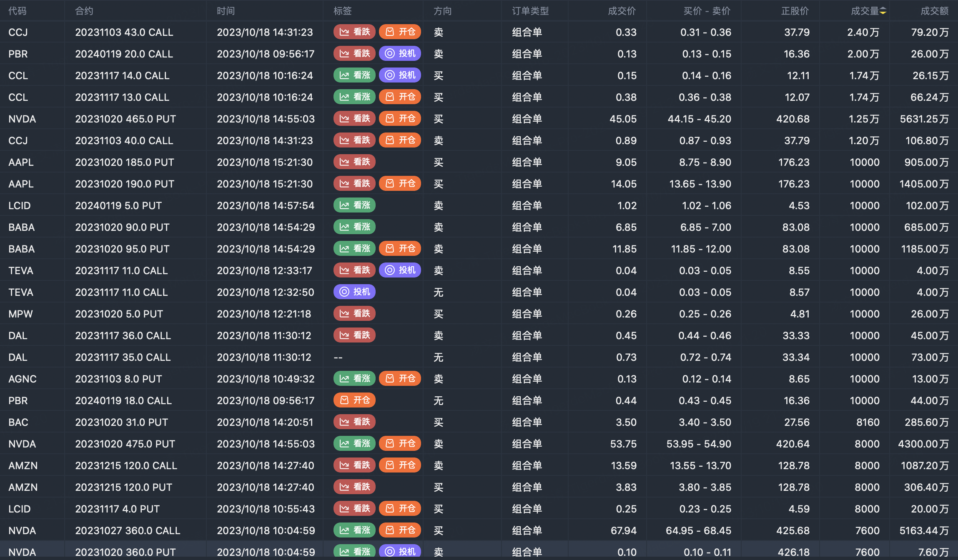Viewport: 958px width, 560px height.
Task: Click 看涨 tag on LCID 5.0 PUT row
Action: point(354,205)
